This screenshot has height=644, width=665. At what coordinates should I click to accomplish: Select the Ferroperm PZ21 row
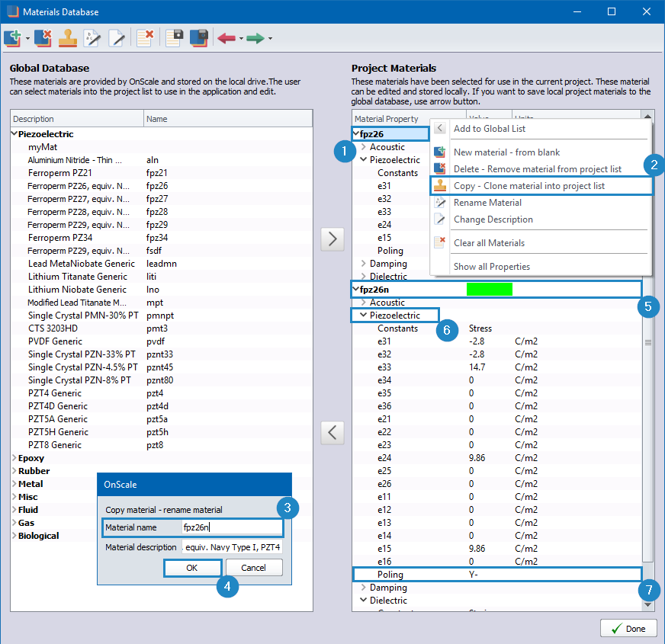click(x=162, y=172)
